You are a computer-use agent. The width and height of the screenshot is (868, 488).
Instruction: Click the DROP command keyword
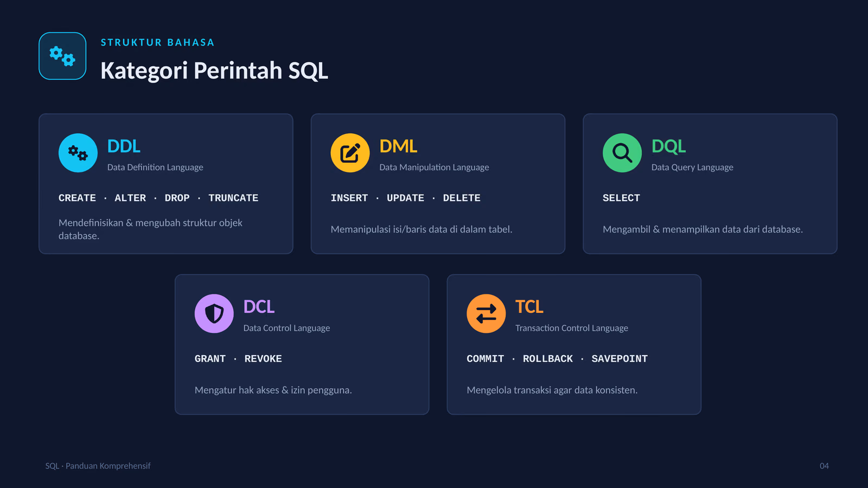point(177,198)
